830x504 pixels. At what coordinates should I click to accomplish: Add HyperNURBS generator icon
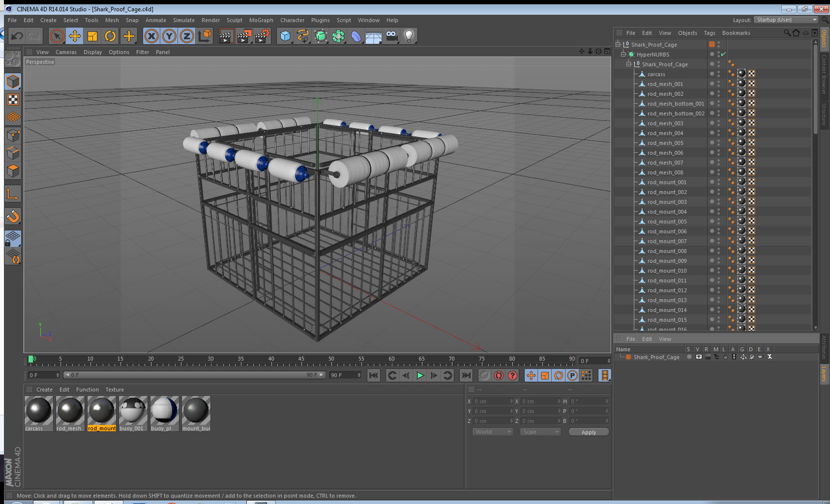click(x=321, y=36)
